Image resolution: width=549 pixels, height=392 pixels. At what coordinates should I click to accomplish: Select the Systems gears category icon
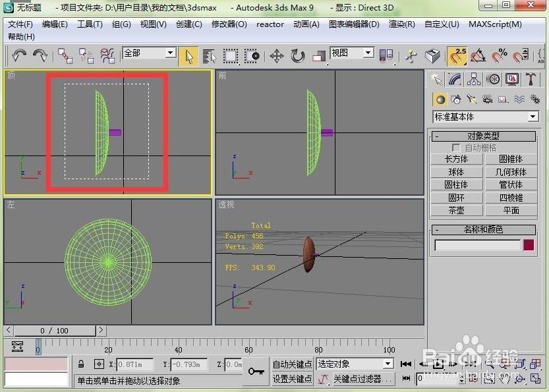[x=535, y=99]
